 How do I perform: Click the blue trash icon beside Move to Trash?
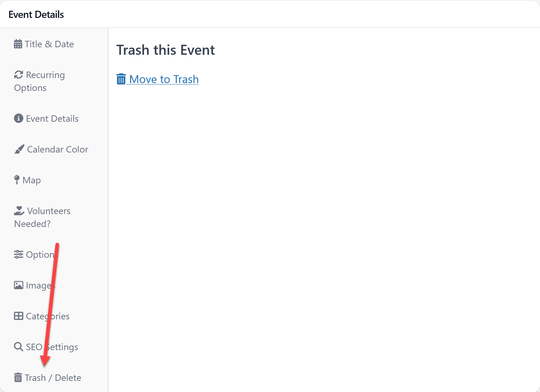pyautogui.click(x=121, y=79)
